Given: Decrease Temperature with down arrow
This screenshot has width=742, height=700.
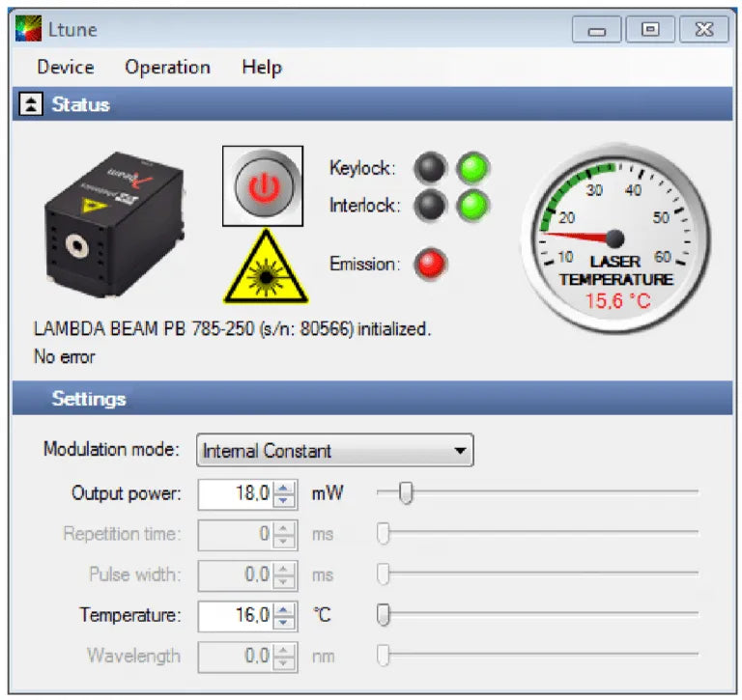Looking at the screenshot, I should coord(284,623).
